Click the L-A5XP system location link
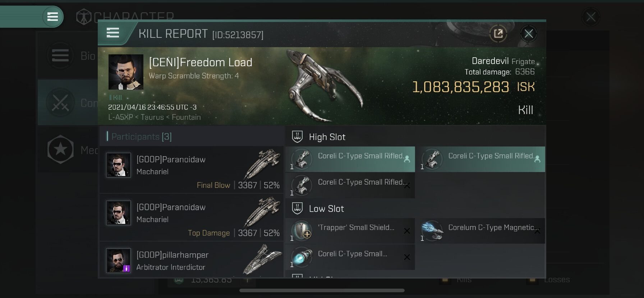This screenshot has height=298, width=644. click(x=120, y=117)
